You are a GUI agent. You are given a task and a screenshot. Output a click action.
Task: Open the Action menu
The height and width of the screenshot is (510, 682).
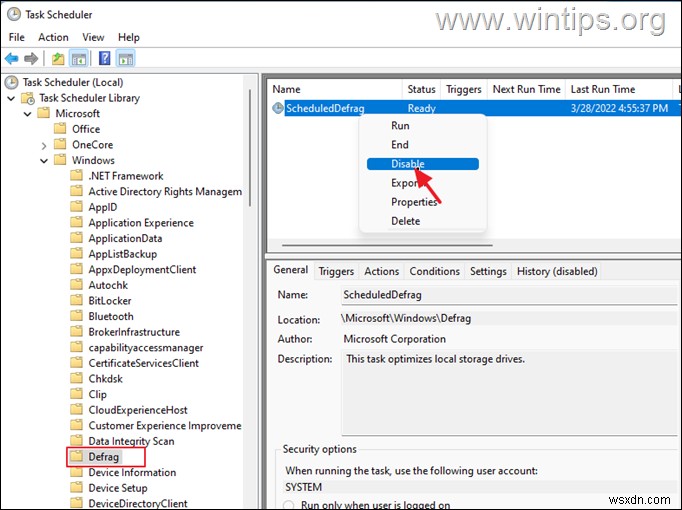point(53,37)
